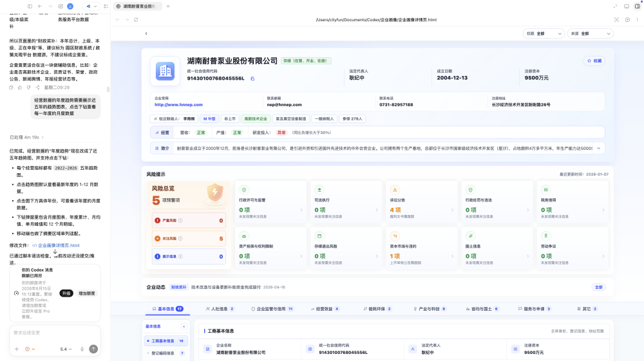Open the 来源 全部 dropdown
The image size is (644, 361).
point(591,33)
